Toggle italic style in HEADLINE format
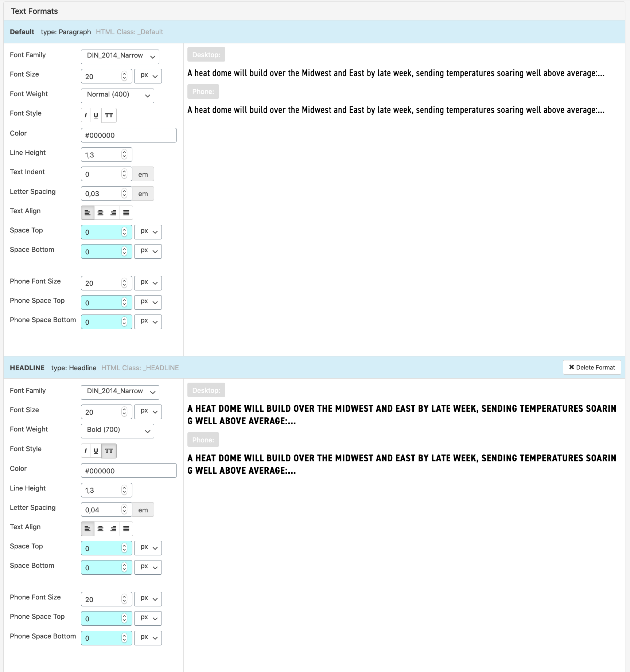Screen dimensions: 630x672 tap(86, 451)
